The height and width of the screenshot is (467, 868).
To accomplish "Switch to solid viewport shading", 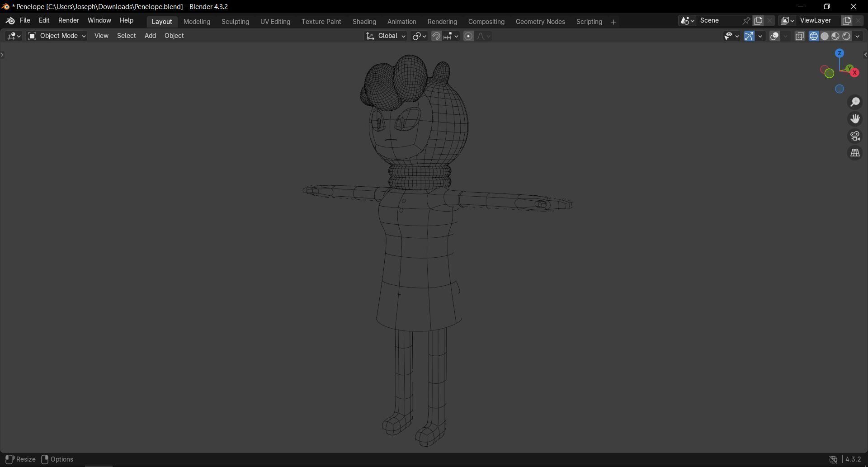I will click(x=825, y=36).
